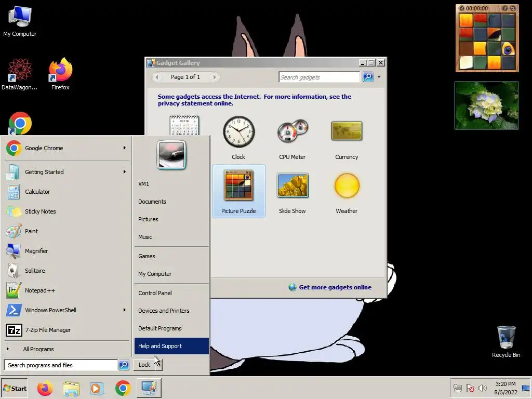Click the Show desktop tray icon
This screenshot has width=532, height=399.
(x=526, y=388)
